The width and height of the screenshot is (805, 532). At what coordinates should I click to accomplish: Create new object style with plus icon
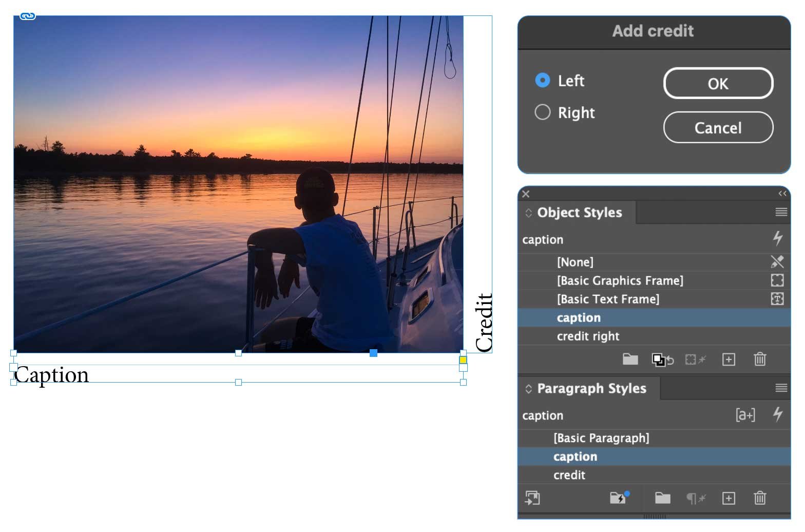(729, 359)
